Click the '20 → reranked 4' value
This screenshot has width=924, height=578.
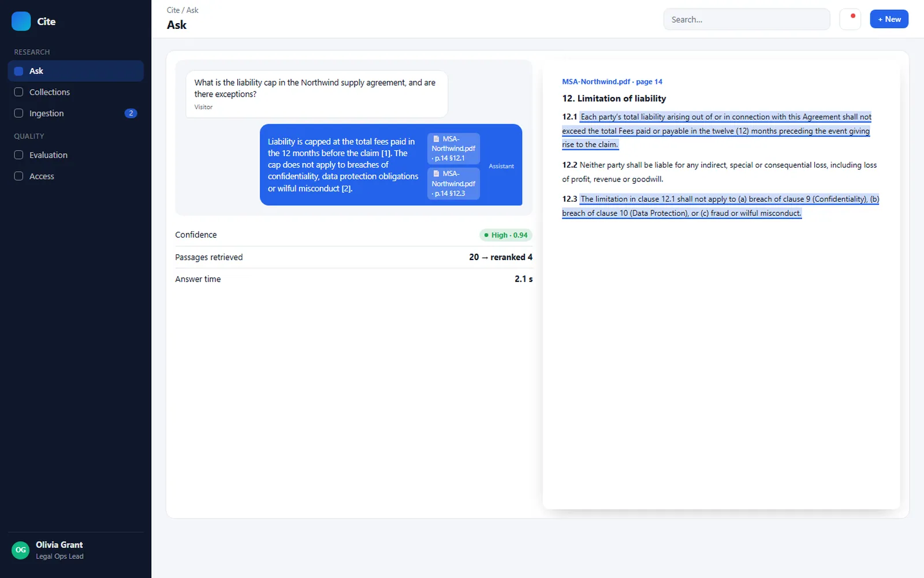click(501, 257)
